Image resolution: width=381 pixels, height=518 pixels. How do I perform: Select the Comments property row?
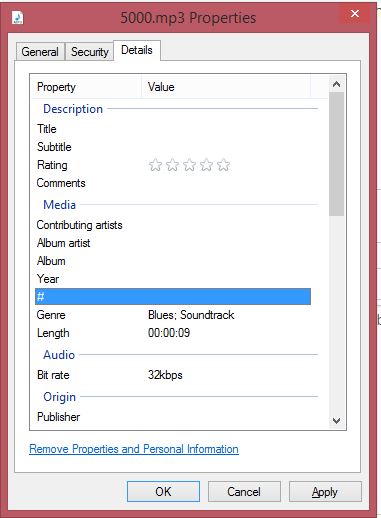pos(173,183)
